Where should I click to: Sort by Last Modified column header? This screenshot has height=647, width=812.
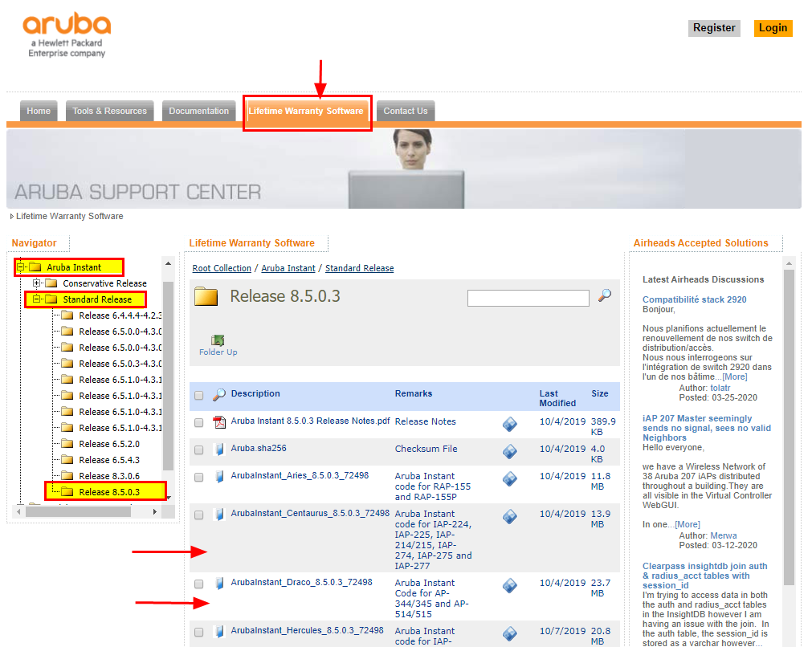point(557,398)
